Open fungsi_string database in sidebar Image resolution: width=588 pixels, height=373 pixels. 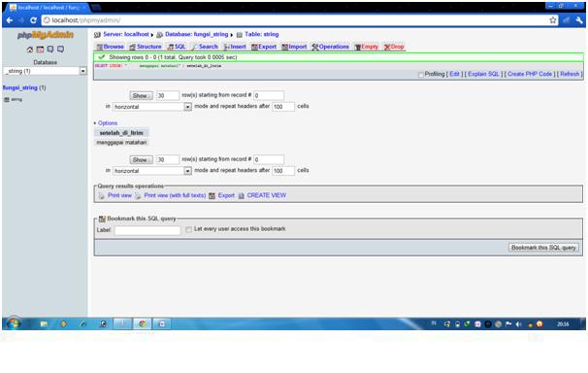point(20,87)
